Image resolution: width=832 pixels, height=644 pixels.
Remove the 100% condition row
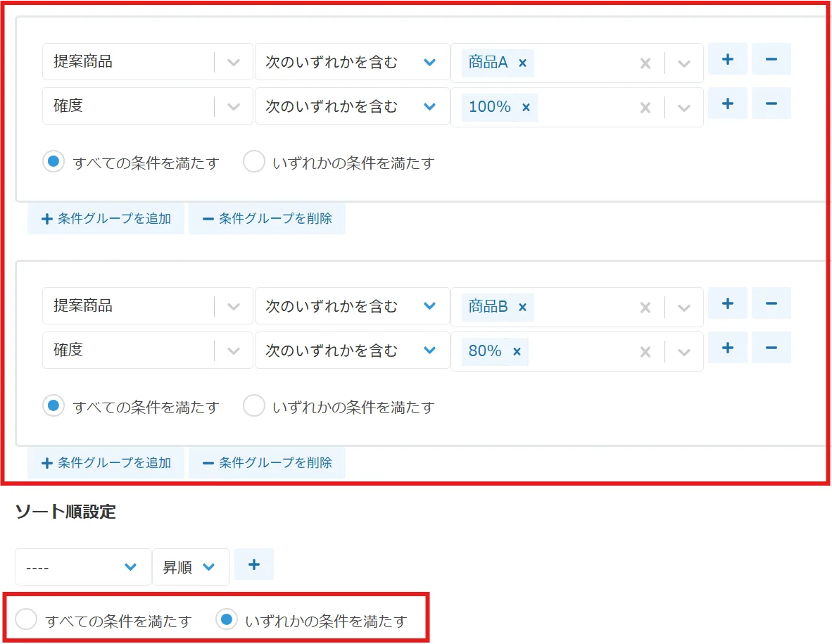click(x=771, y=103)
